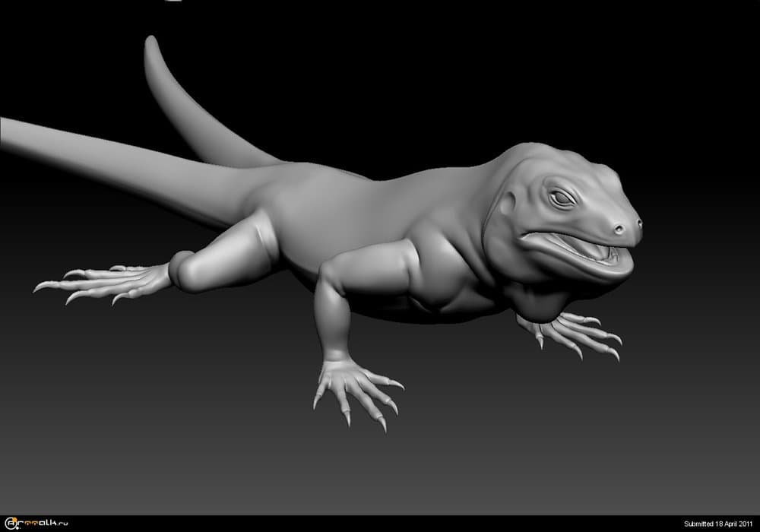
Task: Select the front foot with spread claws
Action: 353,386
